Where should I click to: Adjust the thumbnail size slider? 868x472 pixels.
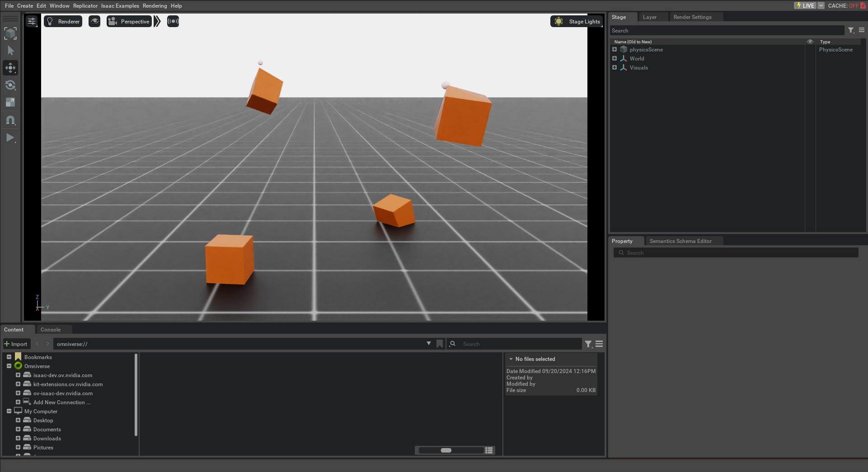pos(446,450)
